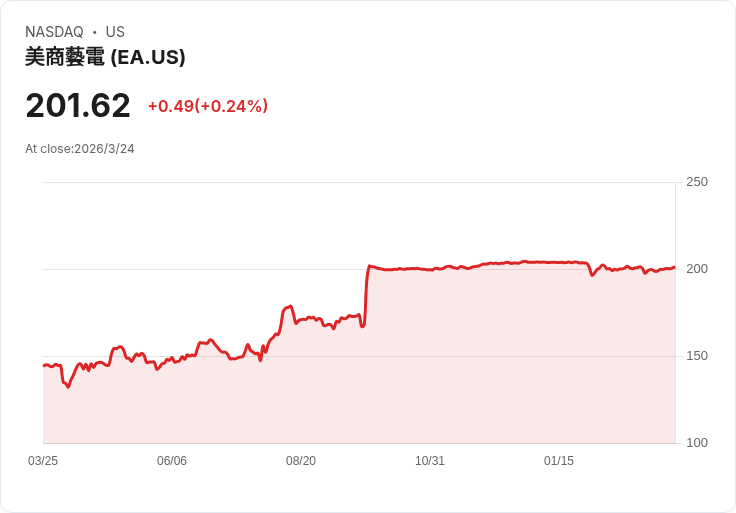Select the 150 y-axis label
This screenshot has width=736, height=513.
click(x=697, y=356)
